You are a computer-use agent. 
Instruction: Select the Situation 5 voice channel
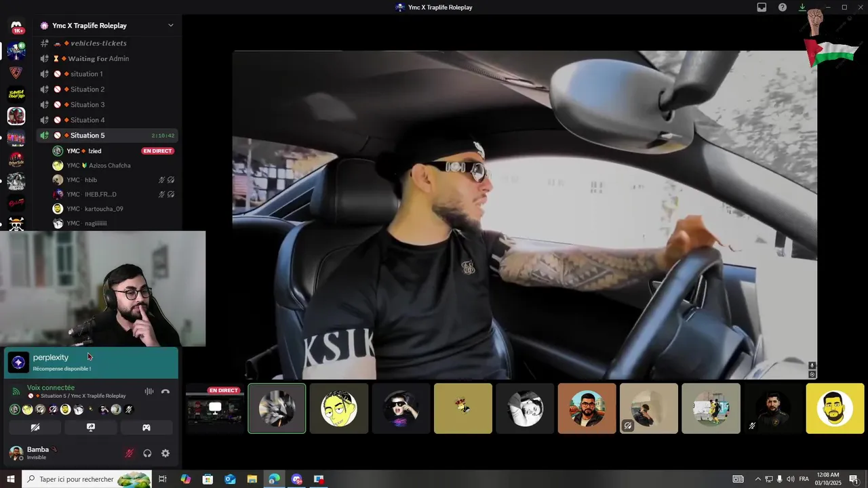[107, 136]
